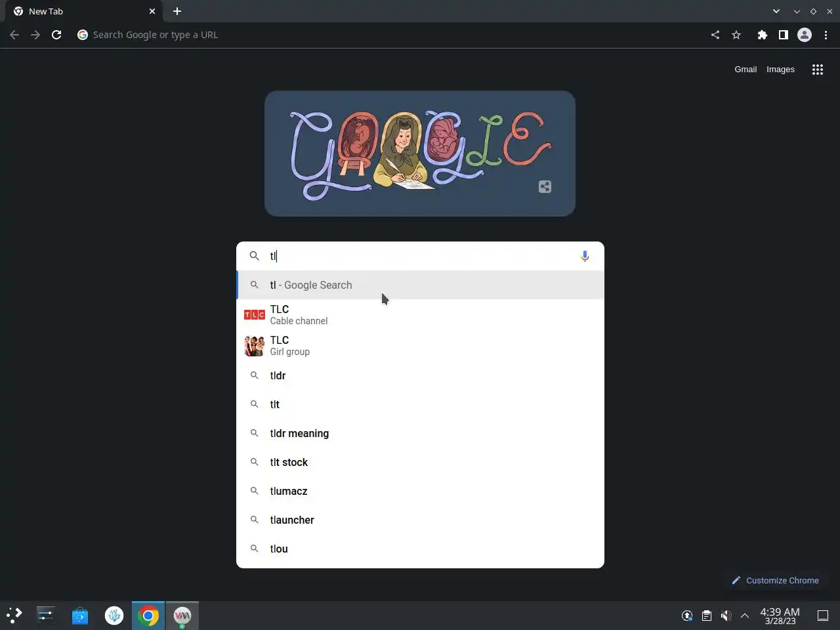
Task: Open the white round app taskbar icon
Action: (x=114, y=616)
